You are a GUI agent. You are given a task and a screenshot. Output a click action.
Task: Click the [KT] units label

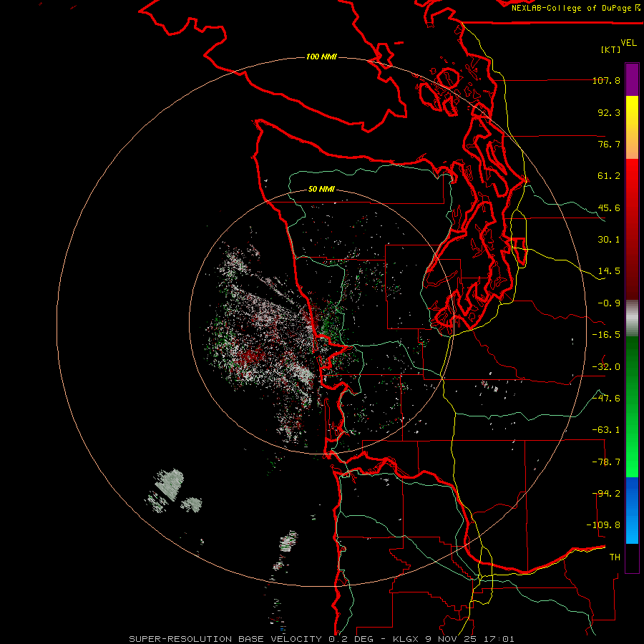[x=611, y=49]
